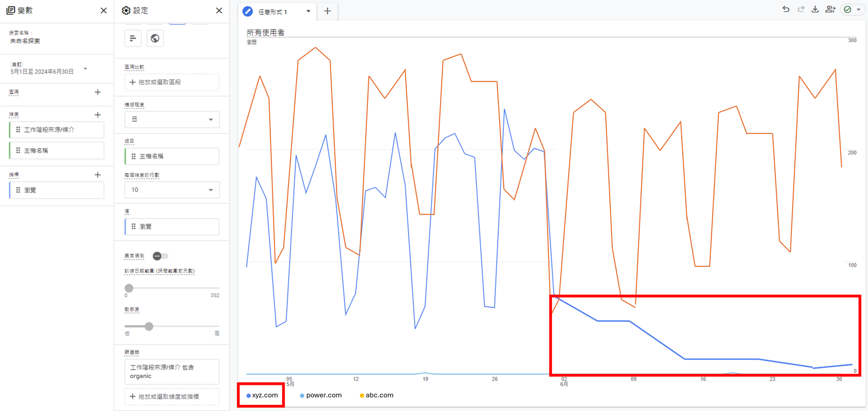The image size is (868, 411).
Task: Click the 瀏覽 value chip in Settings
Action: (172, 227)
